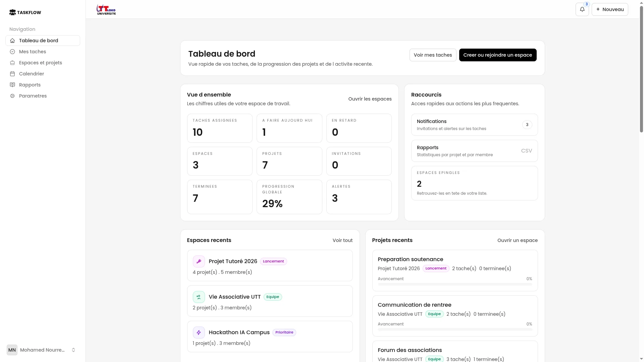Screen dimensions: 644x362
Task: Click the lightning icon of Hackathon IA Campus
Action: point(199,333)
